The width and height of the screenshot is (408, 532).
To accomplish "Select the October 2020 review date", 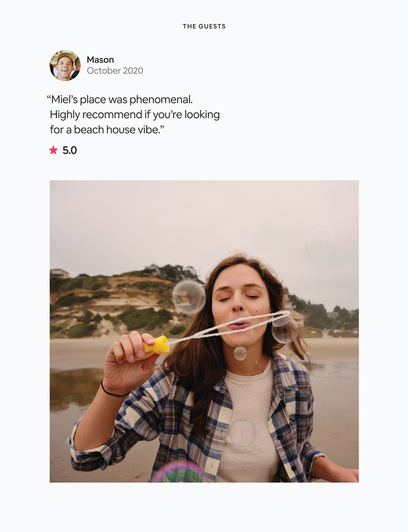I will 114,71.
